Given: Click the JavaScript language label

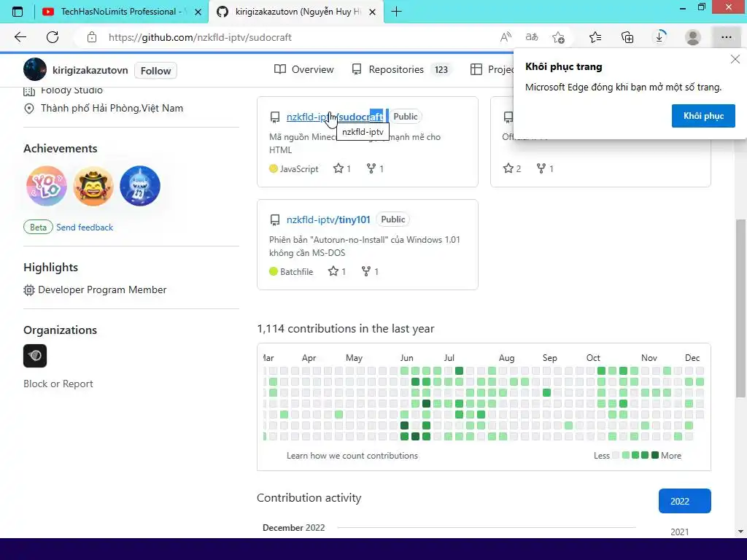Looking at the screenshot, I should [x=298, y=168].
